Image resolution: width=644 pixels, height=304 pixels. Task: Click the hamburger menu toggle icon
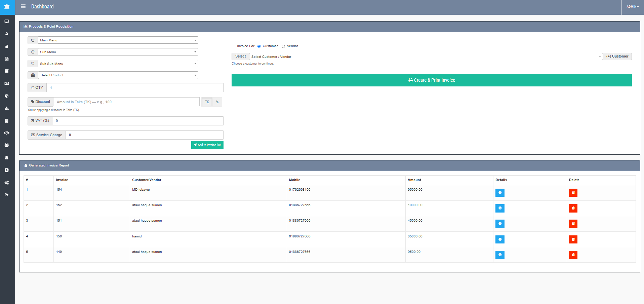23,6
